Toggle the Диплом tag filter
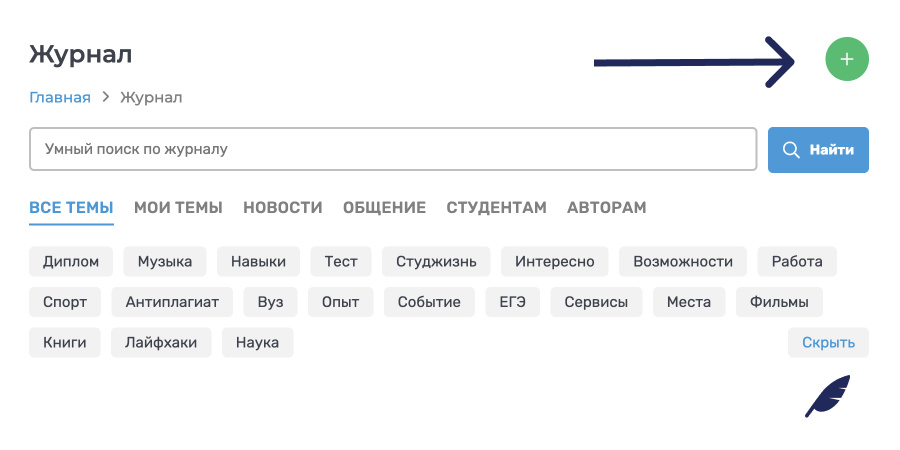Viewport: 900px width, 450px height. click(71, 262)
